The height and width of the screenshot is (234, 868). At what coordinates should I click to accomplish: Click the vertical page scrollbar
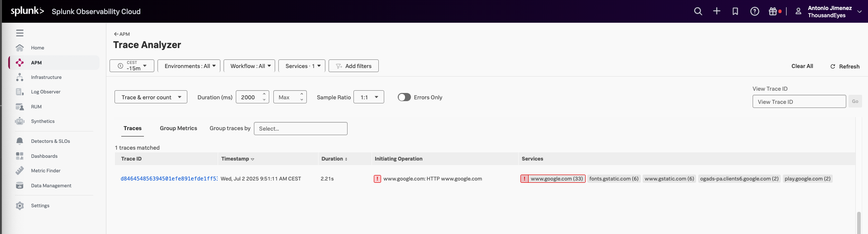click(858, 222)
